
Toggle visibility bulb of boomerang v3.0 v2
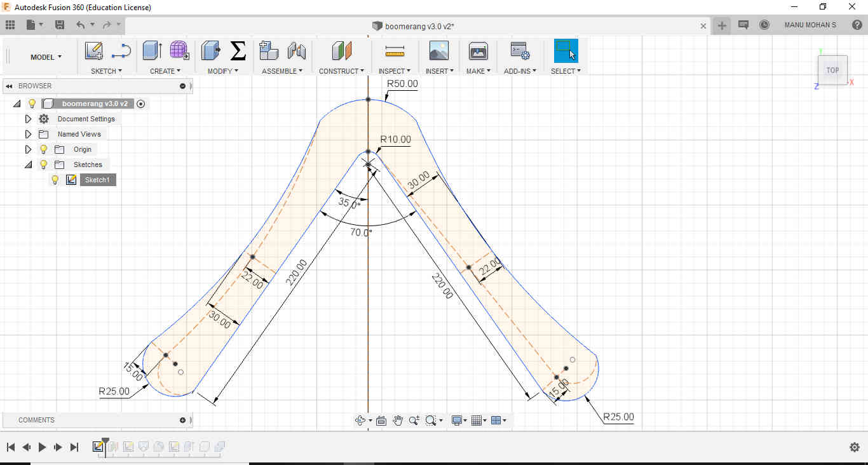(x=32, y=104)
